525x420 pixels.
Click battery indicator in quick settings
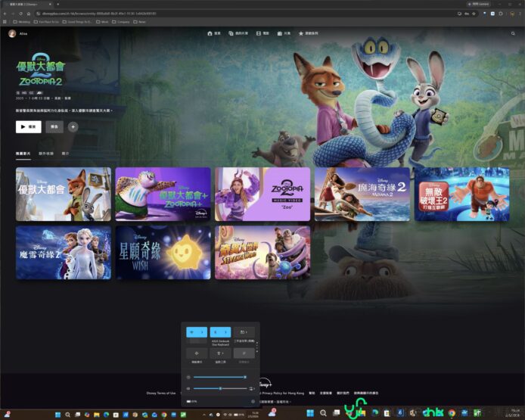point(191,401)
